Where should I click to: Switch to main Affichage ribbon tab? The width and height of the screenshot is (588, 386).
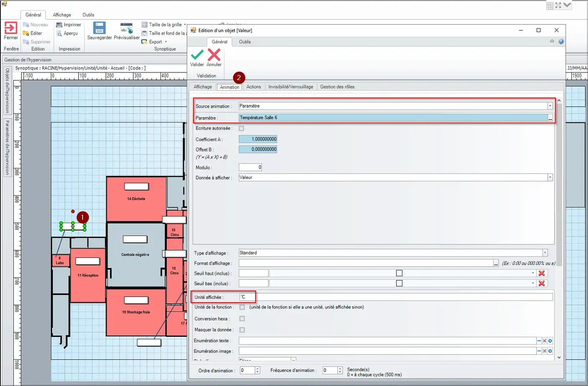(62, 15)
